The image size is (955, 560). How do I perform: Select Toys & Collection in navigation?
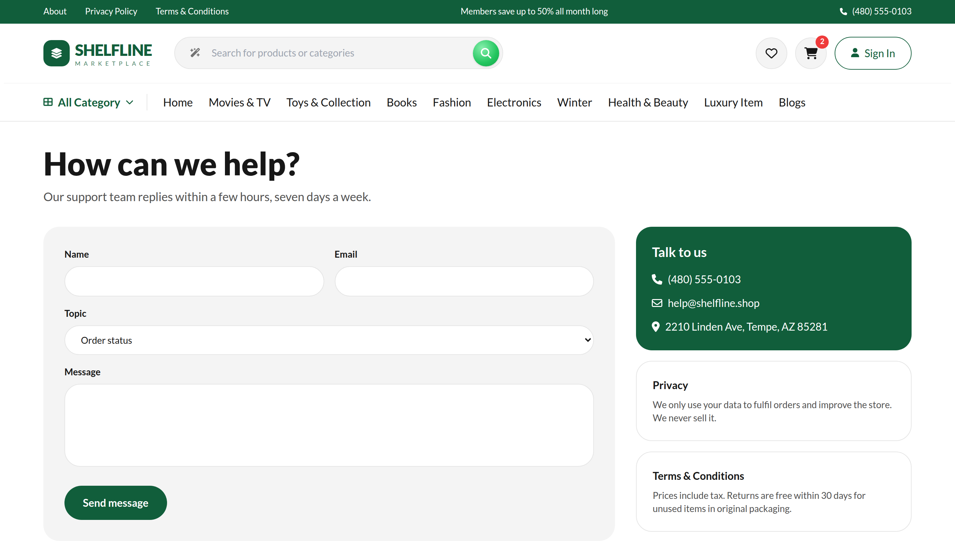[x=328, y=102]
